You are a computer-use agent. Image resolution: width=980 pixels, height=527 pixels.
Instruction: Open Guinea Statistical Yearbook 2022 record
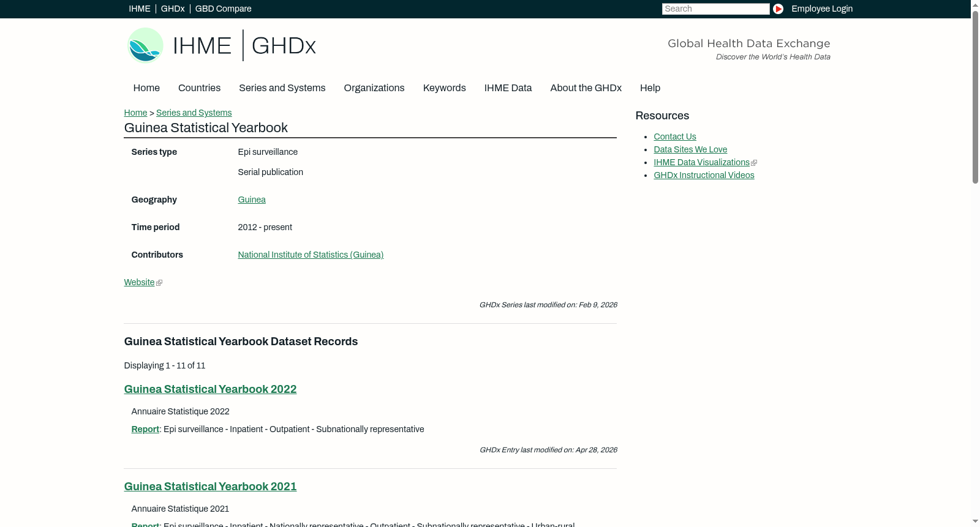[210, 389]
